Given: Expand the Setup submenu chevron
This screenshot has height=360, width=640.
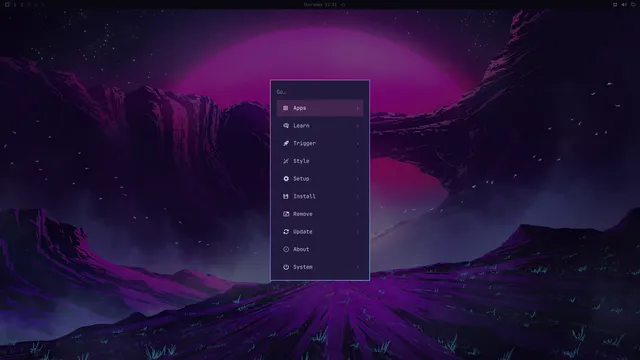Looking at the screenshot, I should tap(358, 179).
